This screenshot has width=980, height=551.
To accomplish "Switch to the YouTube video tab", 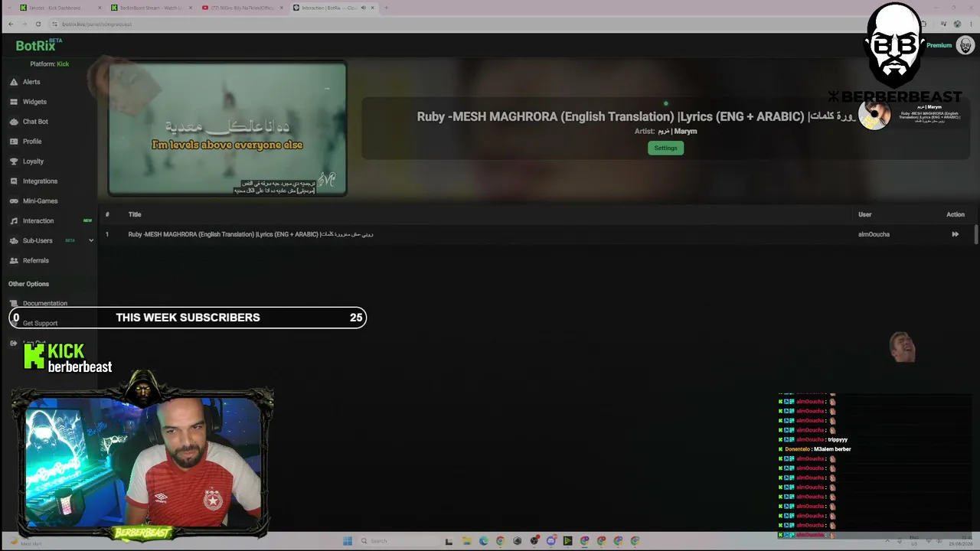I will coord(242,8).
